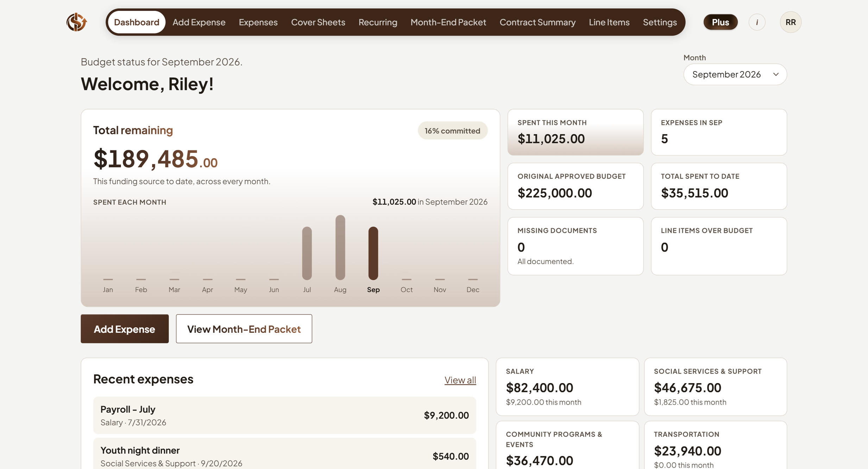
Task: Open the RR user avatar menu
Action: click(x=790, y=22)
